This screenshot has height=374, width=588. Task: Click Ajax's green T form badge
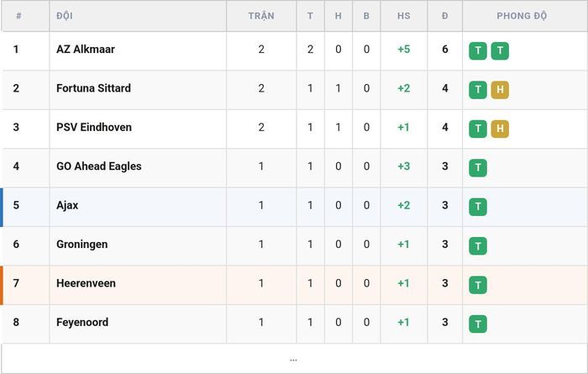(478, 207)
